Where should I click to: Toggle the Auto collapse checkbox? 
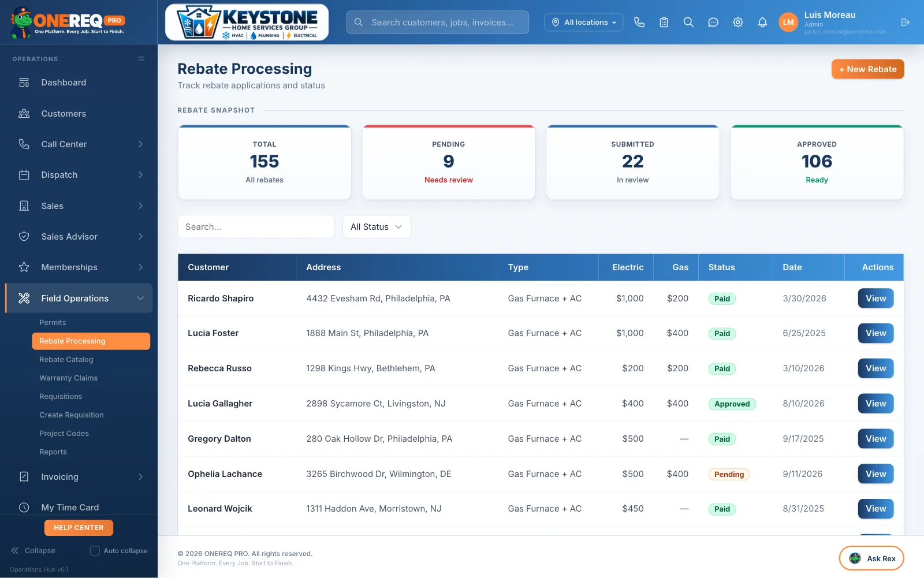[95, 551]
